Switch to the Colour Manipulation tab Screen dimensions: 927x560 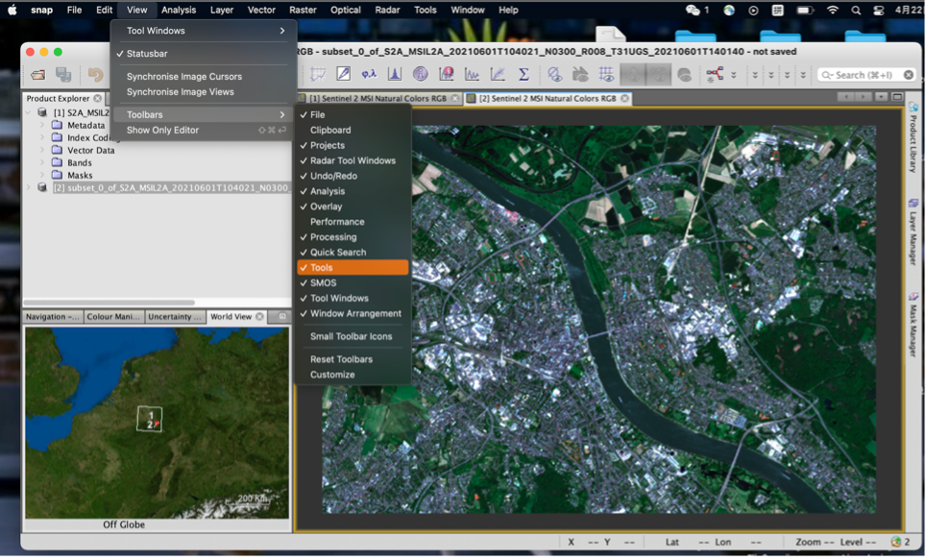[113, 317]
